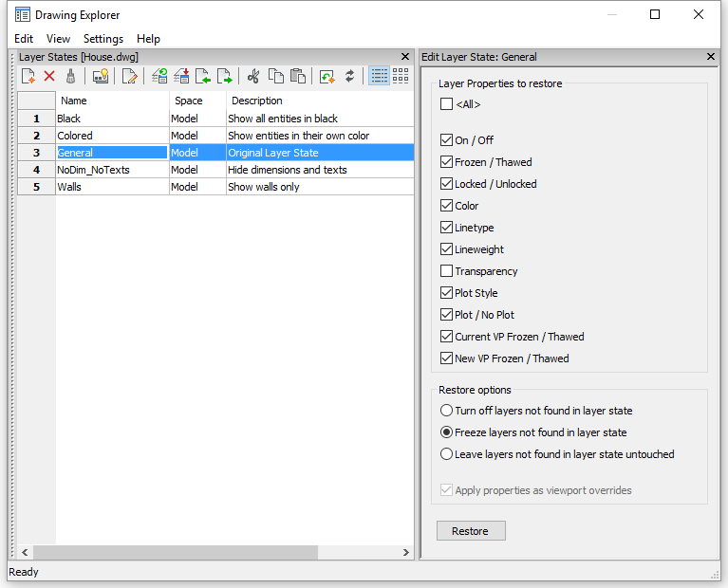
Task: Uncheck the Linetype checkbox
Action: (x=447, y=228)
